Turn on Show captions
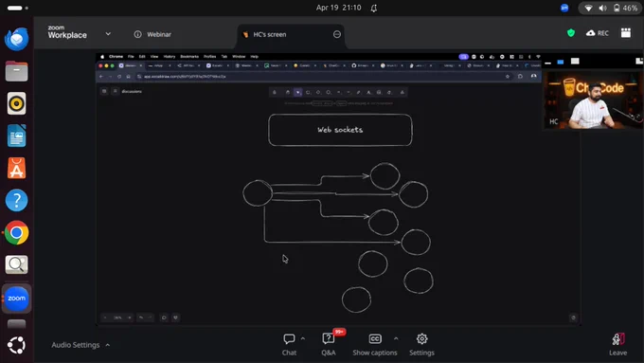 (375, 344)
